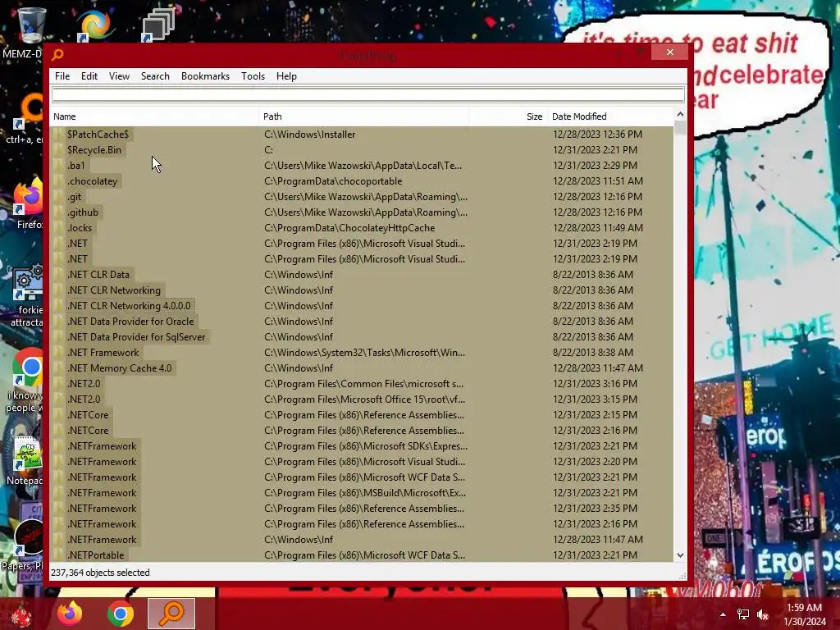Click the muted volume tray icon
The height and width of the screenshot is (630, 840).
point(763,614)
